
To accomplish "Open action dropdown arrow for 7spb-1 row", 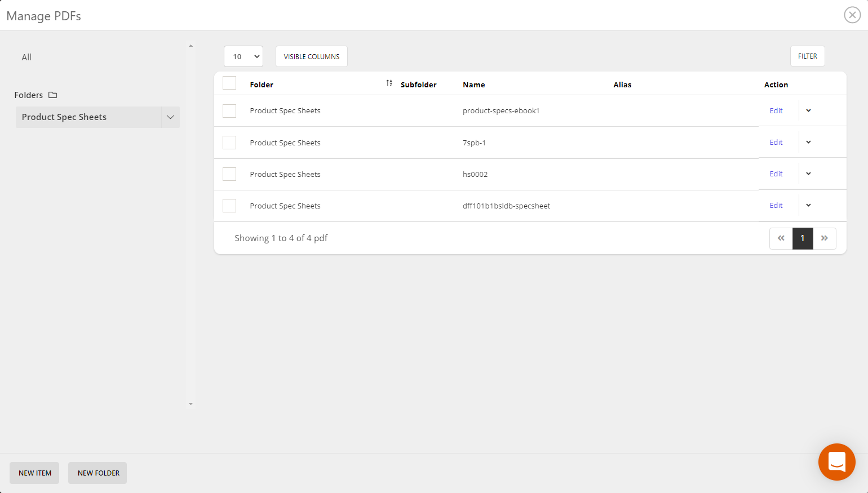I will (808, 143).
